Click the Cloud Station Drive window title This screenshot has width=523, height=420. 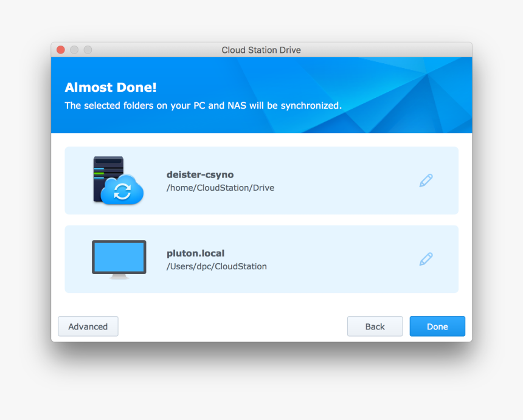coord(261,50)
